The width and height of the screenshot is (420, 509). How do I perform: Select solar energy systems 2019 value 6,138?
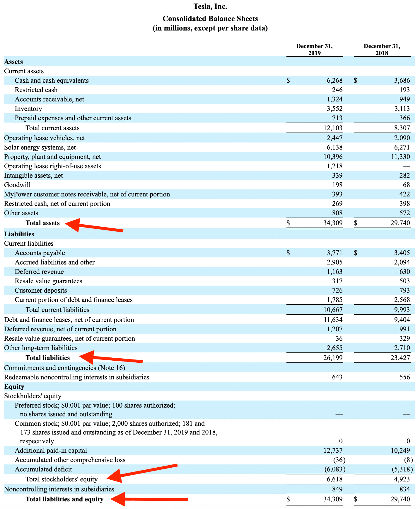click(x=334, y=147)
